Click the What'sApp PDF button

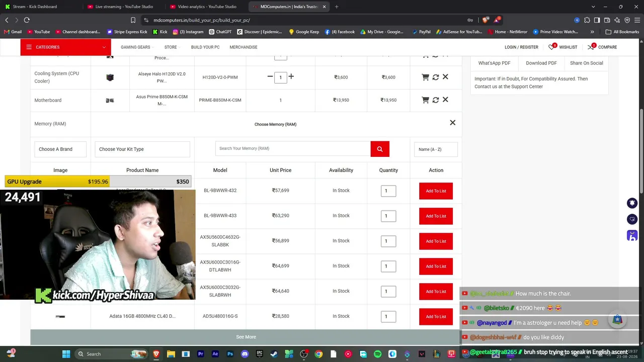[x=494, y=63]
